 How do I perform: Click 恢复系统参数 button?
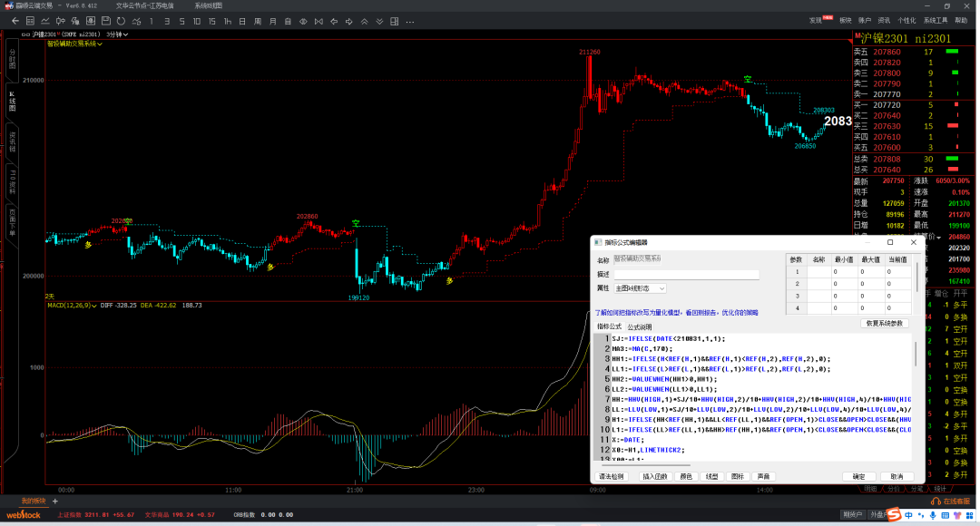(x=885, y=324)
